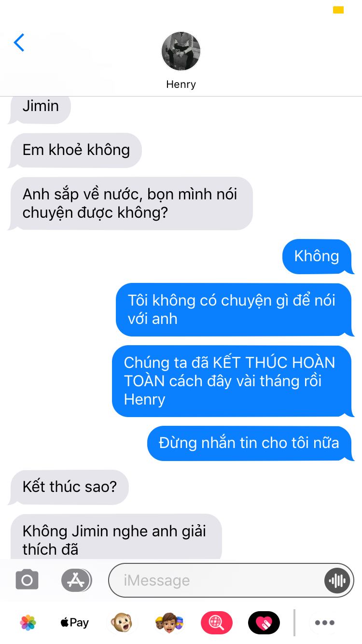This screenshot has width=362, height=644.
Task: Tap the "Anh sắp về nước" message bubble
Action: (131, 203)
